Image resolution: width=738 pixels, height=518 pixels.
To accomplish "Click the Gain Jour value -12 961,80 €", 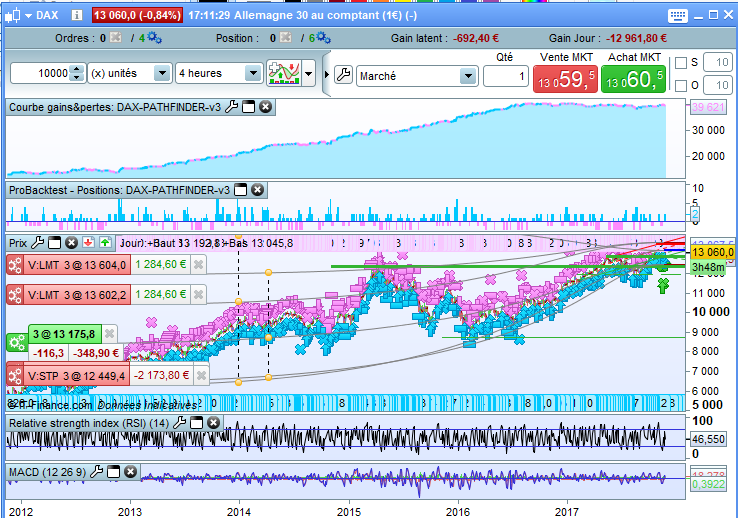I will [636, 38].
